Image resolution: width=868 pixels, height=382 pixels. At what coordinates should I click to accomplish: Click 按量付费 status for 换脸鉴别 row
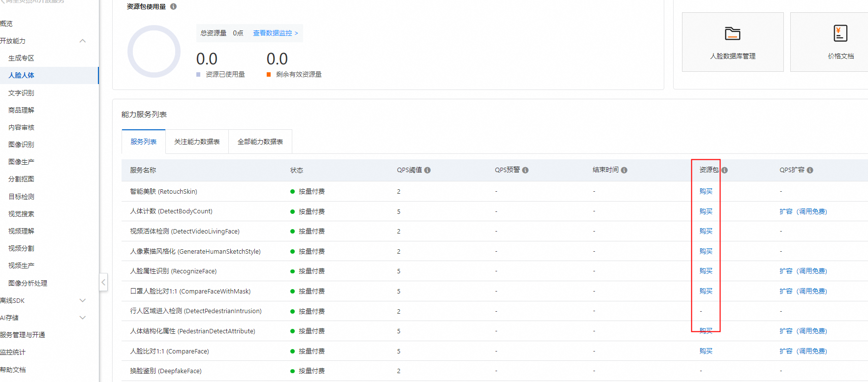tap(308, 371)
